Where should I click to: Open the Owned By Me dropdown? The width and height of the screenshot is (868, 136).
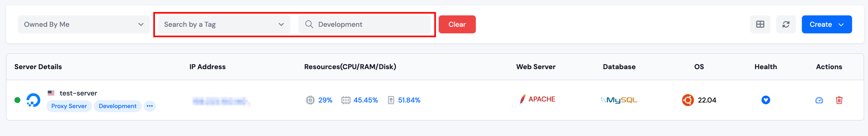(84, 24)
